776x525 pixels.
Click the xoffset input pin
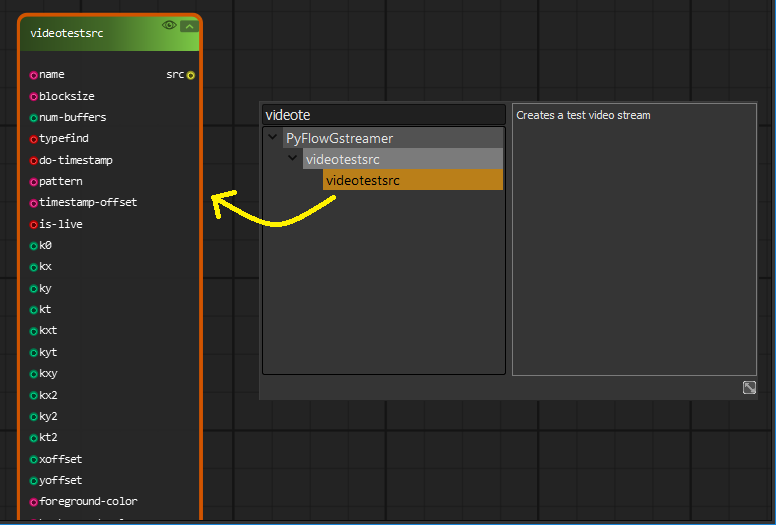tap(34, 459)
